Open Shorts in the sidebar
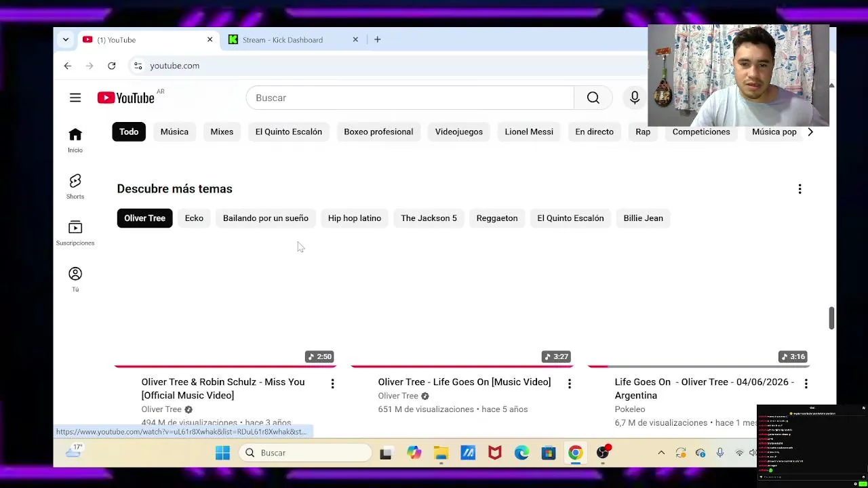 (75, 186)
